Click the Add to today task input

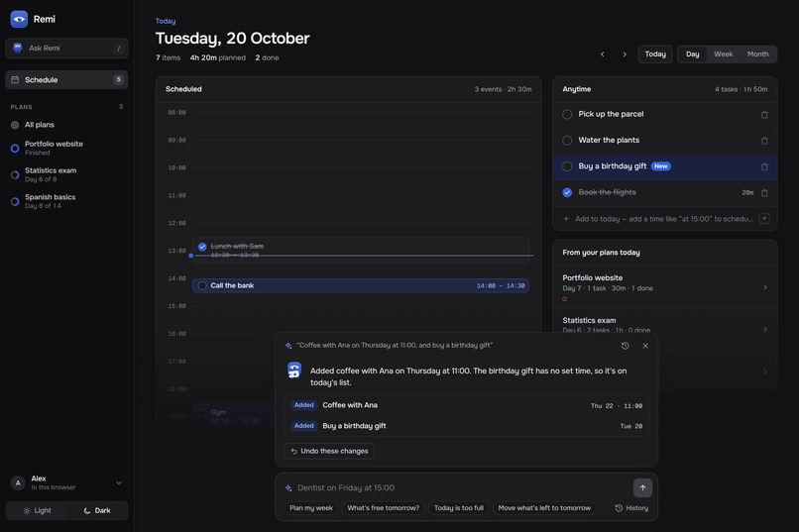[663, 219]
